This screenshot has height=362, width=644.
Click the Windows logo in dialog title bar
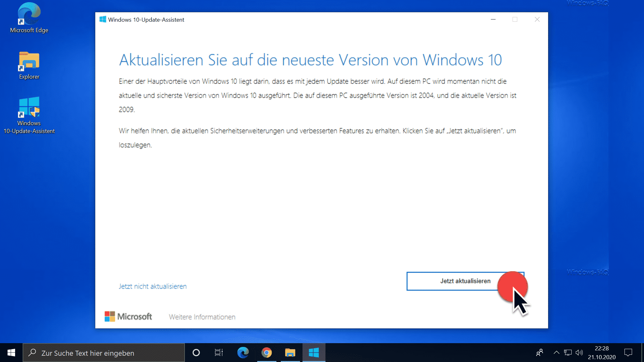tap(103, 19)
